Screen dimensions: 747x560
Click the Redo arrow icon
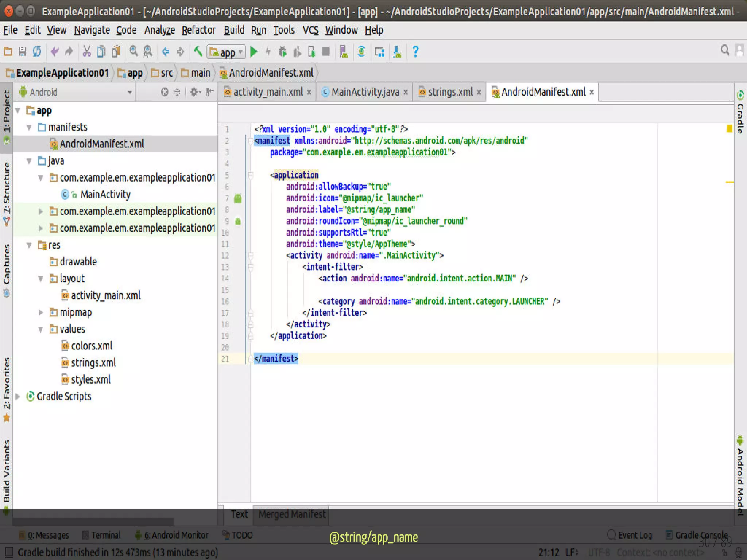coord(69,51)
